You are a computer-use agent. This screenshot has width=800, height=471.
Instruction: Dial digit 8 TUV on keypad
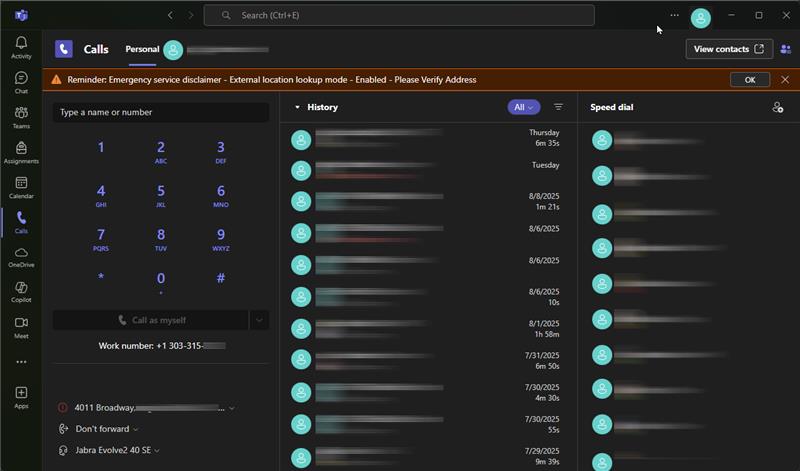[161, 239]
